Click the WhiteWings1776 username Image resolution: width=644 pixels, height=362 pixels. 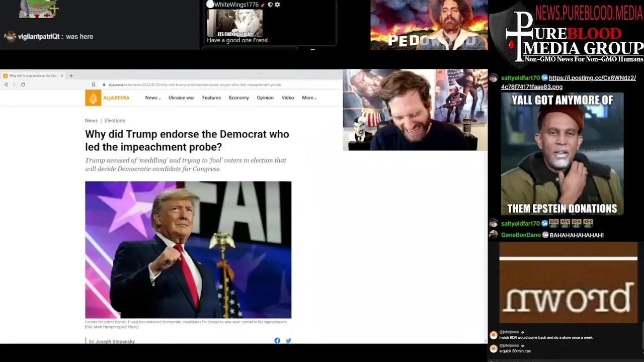click(236, 5)
